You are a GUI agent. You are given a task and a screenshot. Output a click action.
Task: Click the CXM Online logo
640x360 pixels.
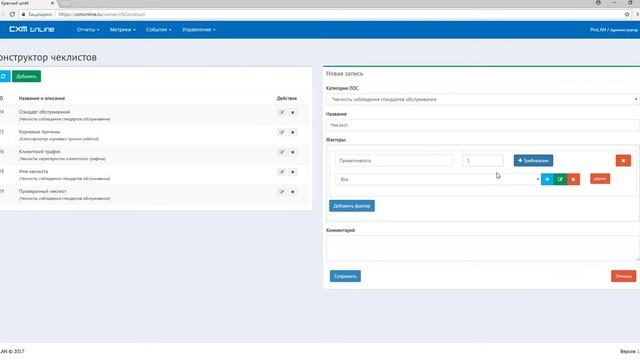[x=32, y=29]
